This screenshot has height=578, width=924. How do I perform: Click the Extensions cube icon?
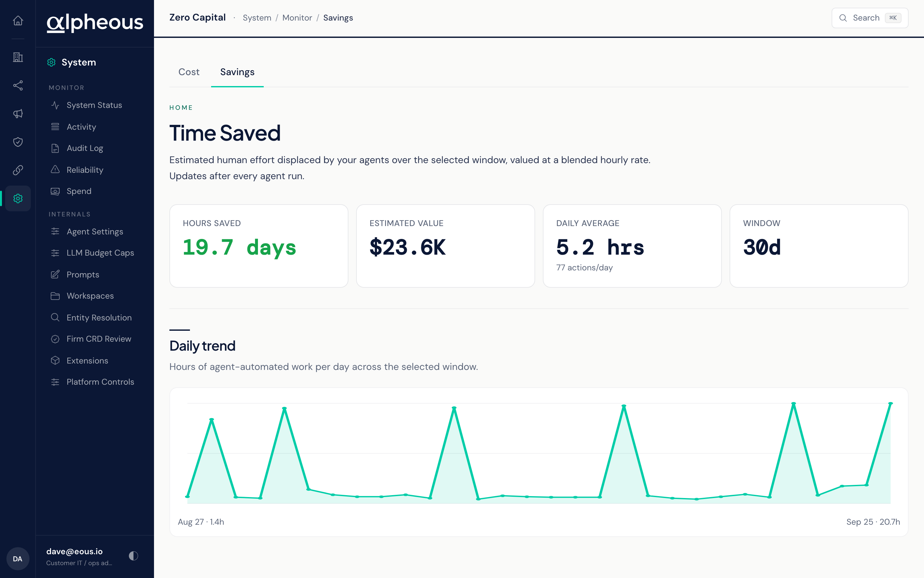tap(56, 361)
